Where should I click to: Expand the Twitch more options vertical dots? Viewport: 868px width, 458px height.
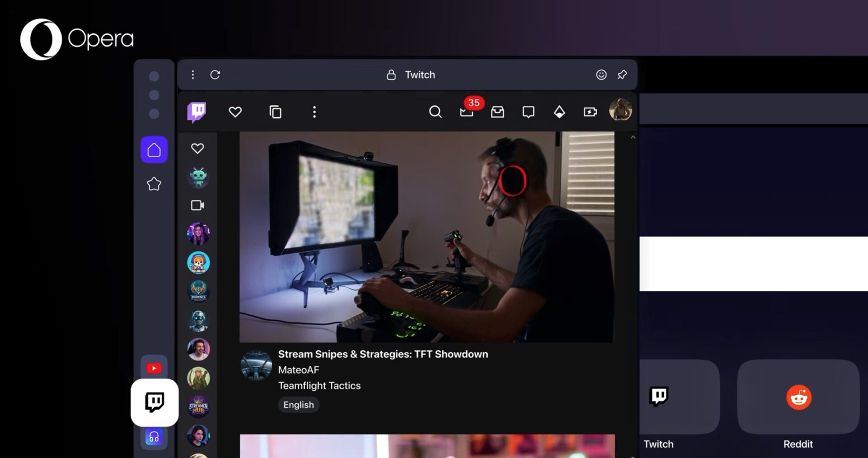314,112
